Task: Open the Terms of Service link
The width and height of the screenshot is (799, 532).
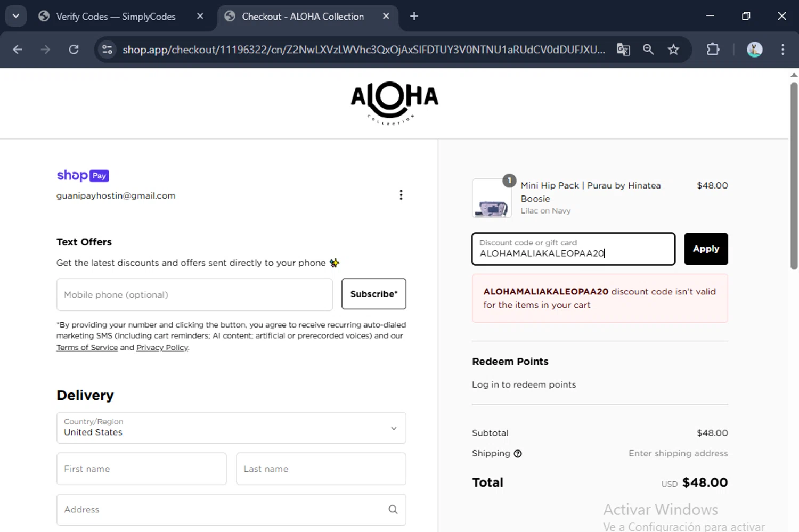Action: tap(87, 347)
